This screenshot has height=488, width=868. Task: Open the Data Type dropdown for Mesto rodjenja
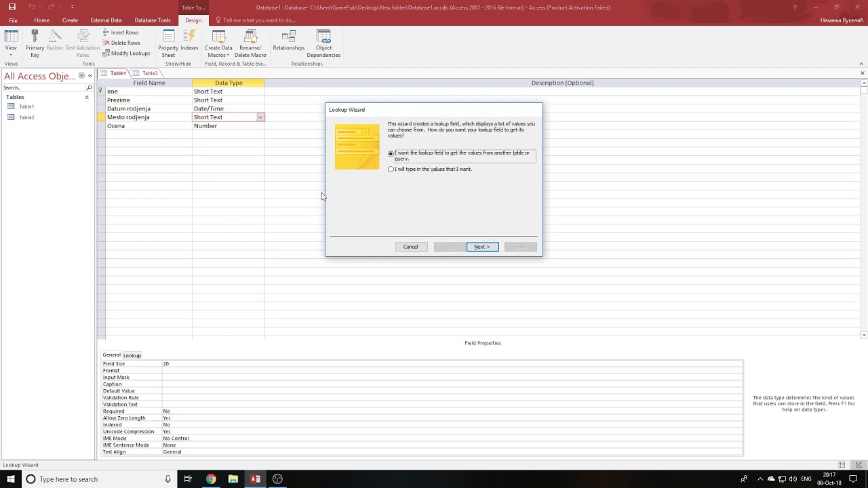tap(260, 117)
